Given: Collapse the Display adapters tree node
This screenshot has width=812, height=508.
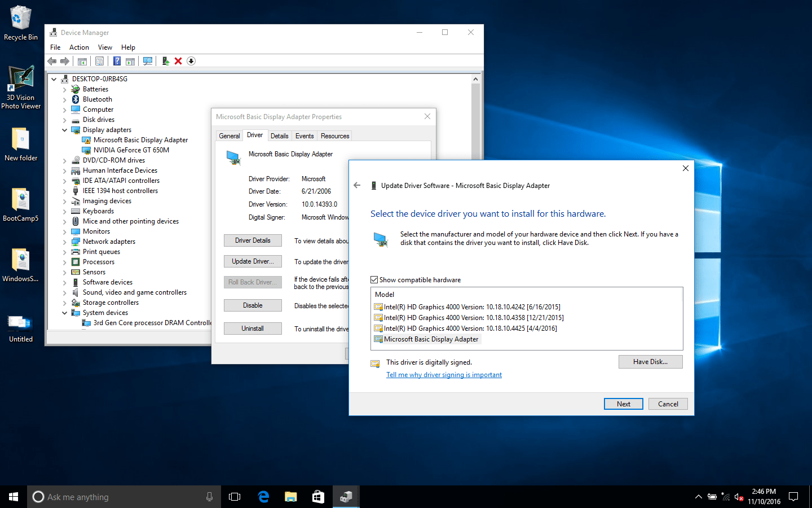Looking at the screenshot, I should 64,129.
